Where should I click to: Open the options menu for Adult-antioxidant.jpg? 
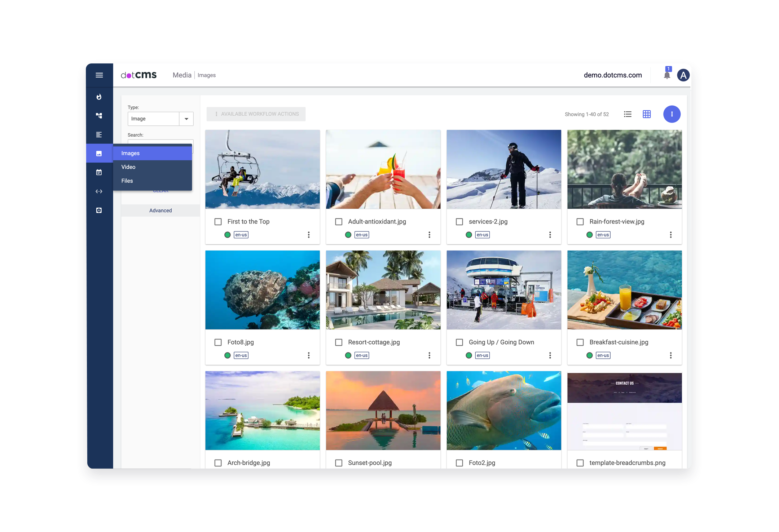429,235
